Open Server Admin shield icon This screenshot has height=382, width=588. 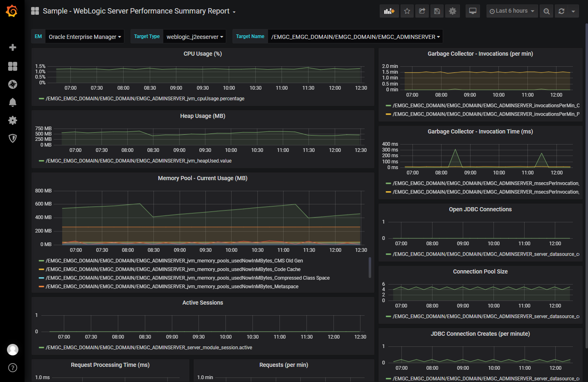click(x=13, y=138)
